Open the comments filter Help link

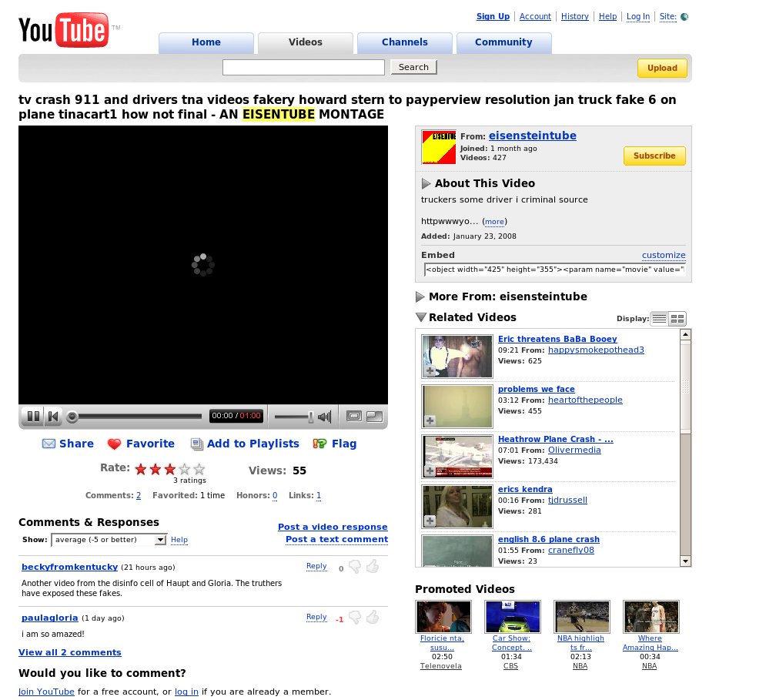(179, 540)
